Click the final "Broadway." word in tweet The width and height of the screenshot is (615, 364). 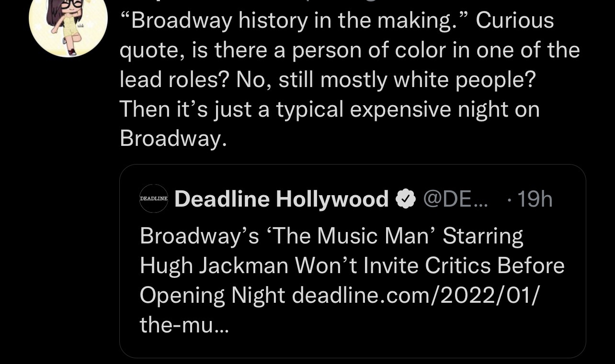tap(172, 138)
